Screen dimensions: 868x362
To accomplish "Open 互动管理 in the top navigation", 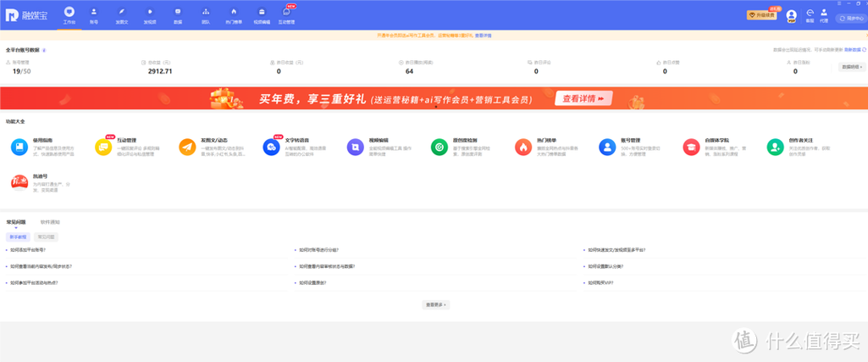I will pos(286,15).
